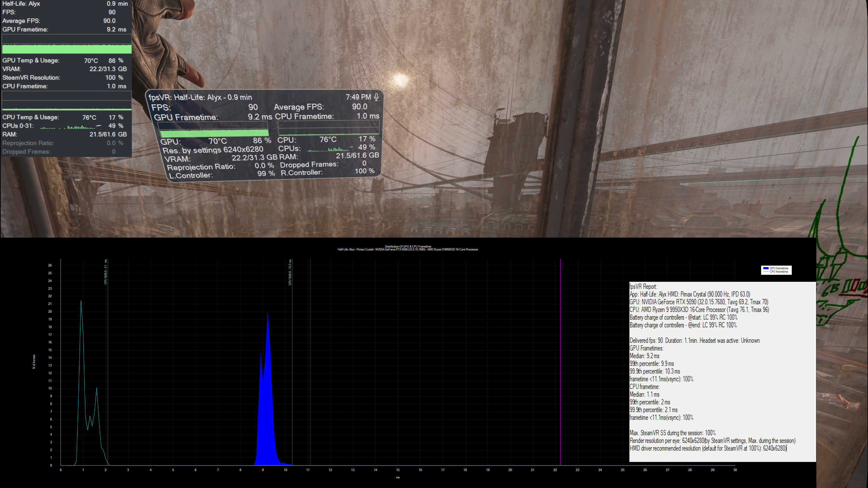The height and width of the screenshot is (488, 868).
Task: Click 'Battery charge of controllers - @start' line
Action: (x=683, y=318)
